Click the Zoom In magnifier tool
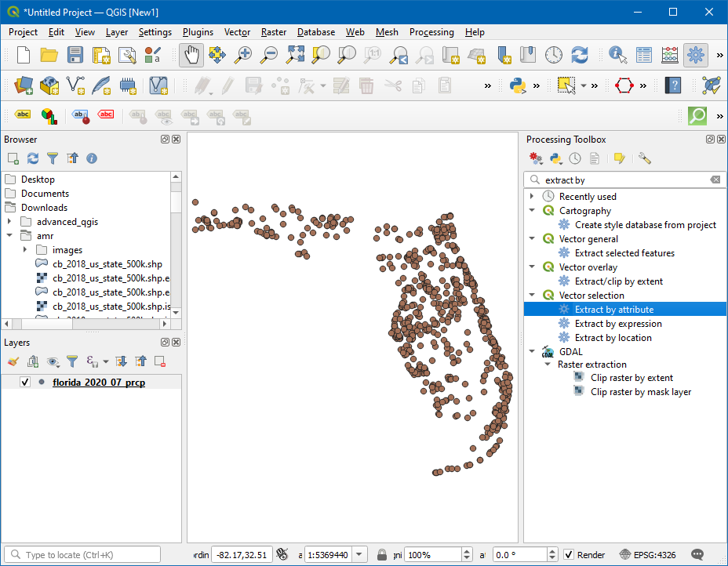 click(244, 55)
